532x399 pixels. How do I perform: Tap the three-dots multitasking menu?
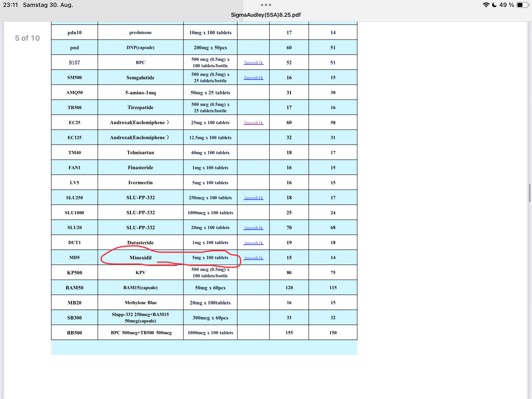pos(266,5)
